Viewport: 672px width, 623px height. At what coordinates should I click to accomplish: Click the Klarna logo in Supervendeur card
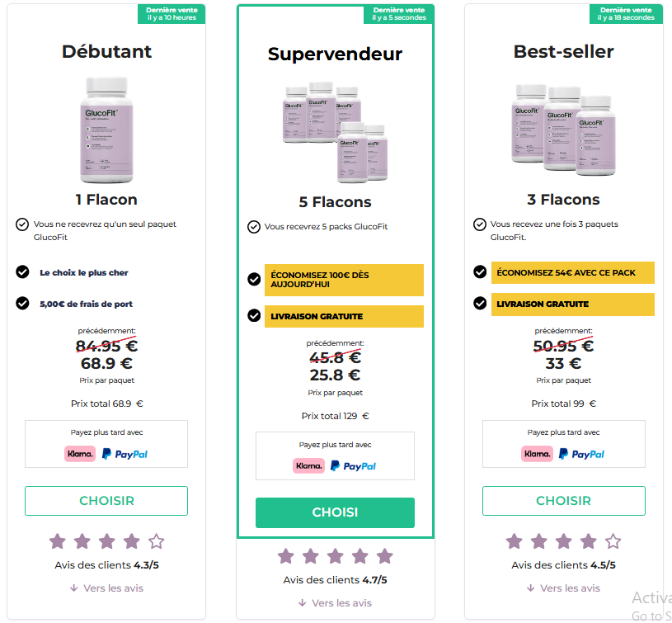[x=308, y=465]
